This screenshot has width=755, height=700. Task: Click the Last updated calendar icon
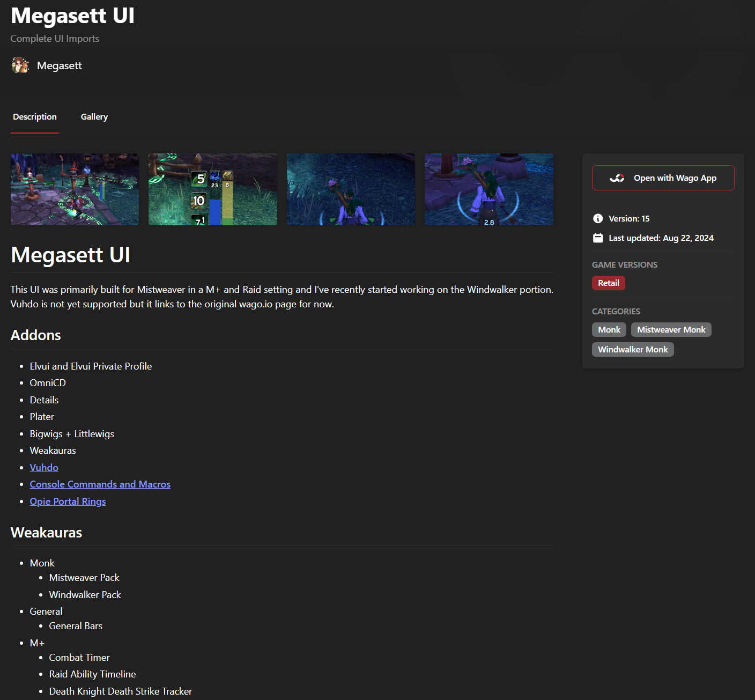pyautogui.click(x=598, y=238)
